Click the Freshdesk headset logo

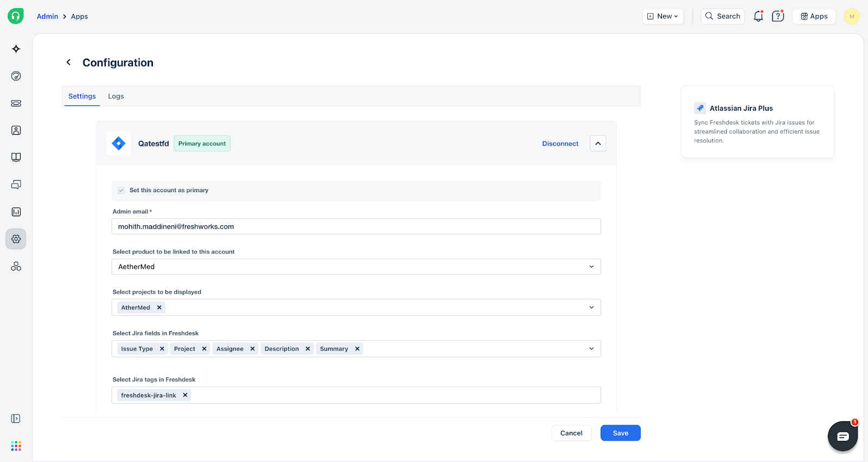[16, 16]
